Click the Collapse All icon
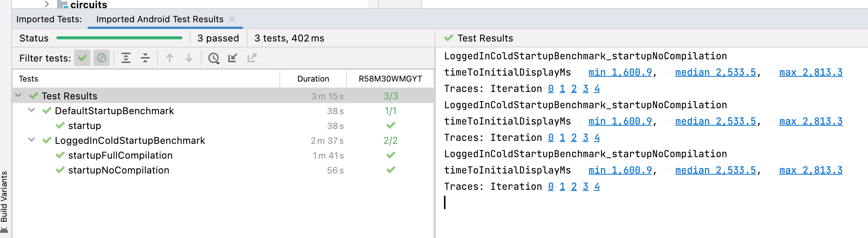The width and height of the screenshot is (868, 238). tap(145, 58)
